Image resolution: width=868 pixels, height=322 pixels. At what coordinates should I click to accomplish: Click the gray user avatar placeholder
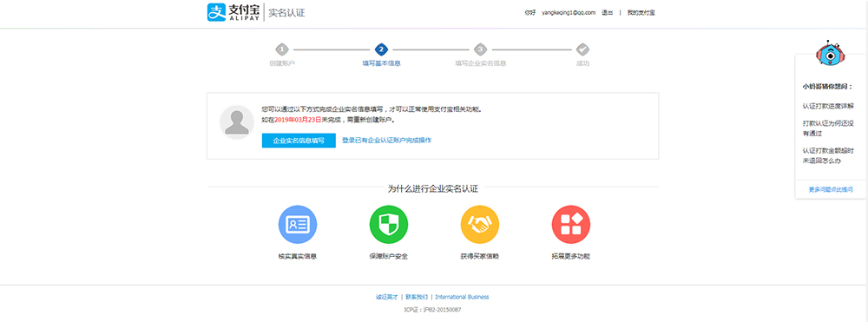237,122
